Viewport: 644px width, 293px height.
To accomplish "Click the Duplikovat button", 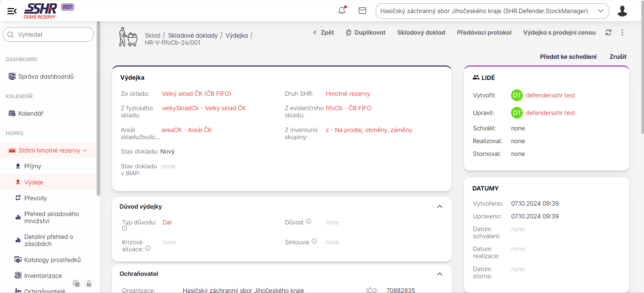I will (x=366, y=33).
